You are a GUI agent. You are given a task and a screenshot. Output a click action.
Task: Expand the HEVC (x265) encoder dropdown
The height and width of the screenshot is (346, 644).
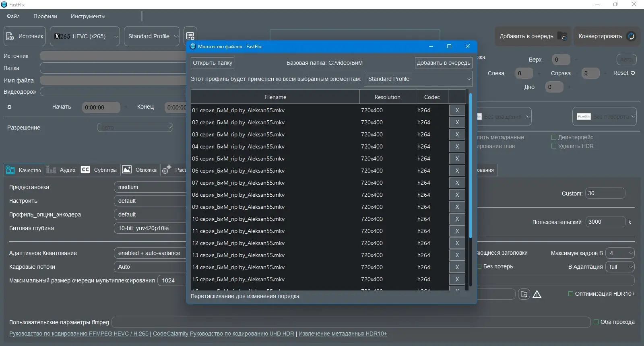click(85, 36)
